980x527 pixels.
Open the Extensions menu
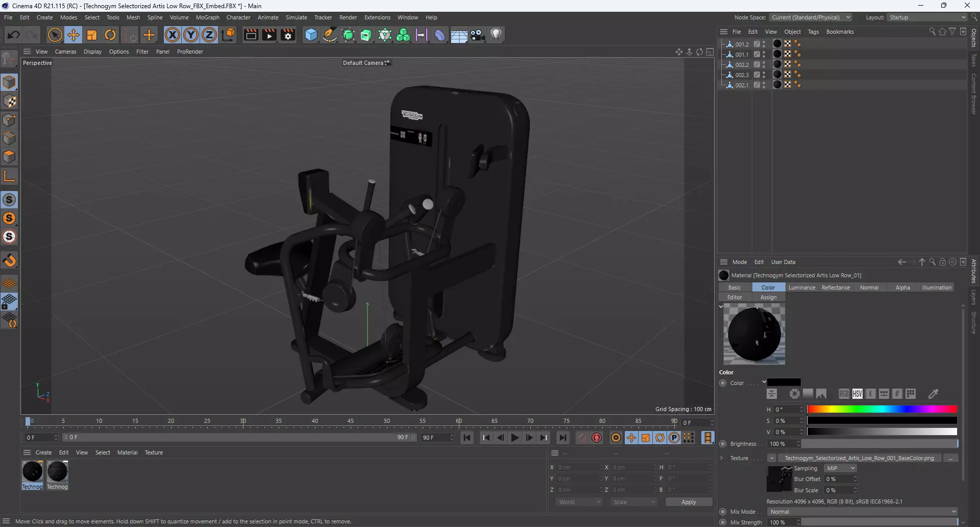coord(377,17)
